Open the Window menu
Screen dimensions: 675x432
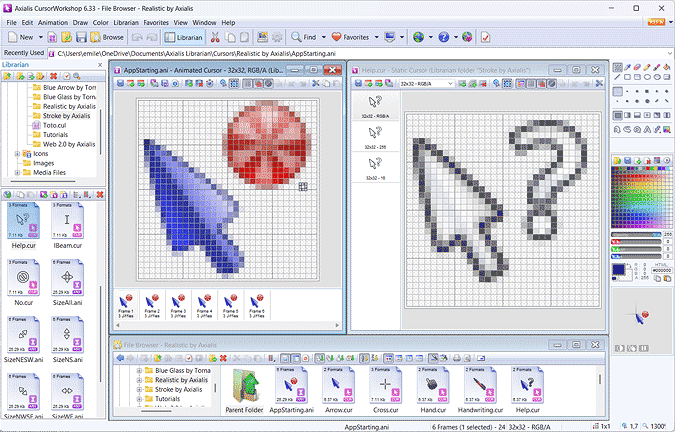tap(204, 23)
